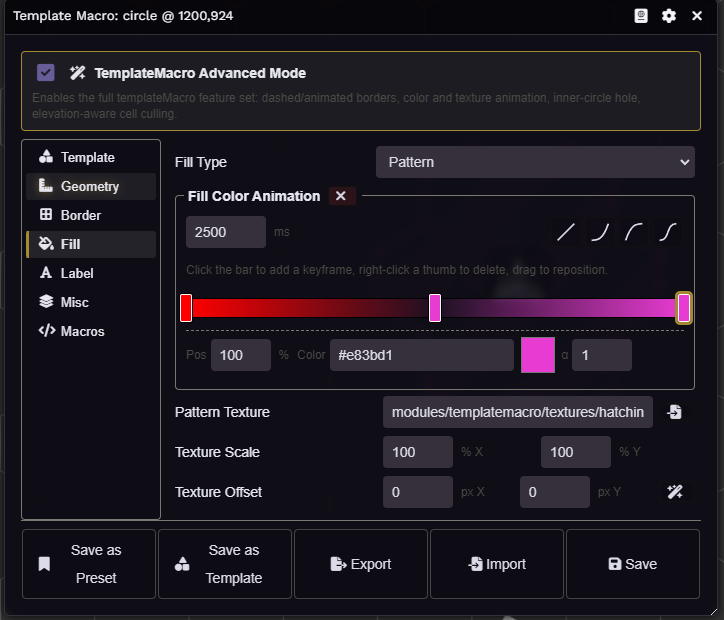Click Save as Template button
724x620 pixels.
click(x=225, y=564)
